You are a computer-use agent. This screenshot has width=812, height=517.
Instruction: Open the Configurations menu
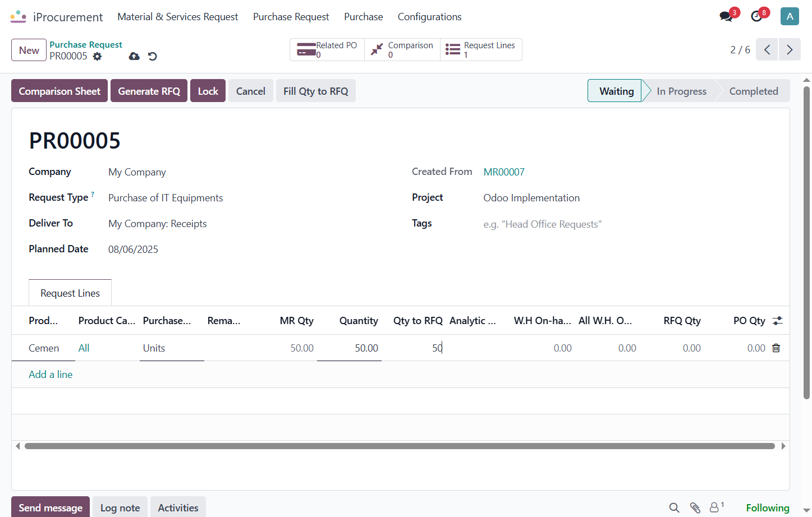click(x=430, y=17)
